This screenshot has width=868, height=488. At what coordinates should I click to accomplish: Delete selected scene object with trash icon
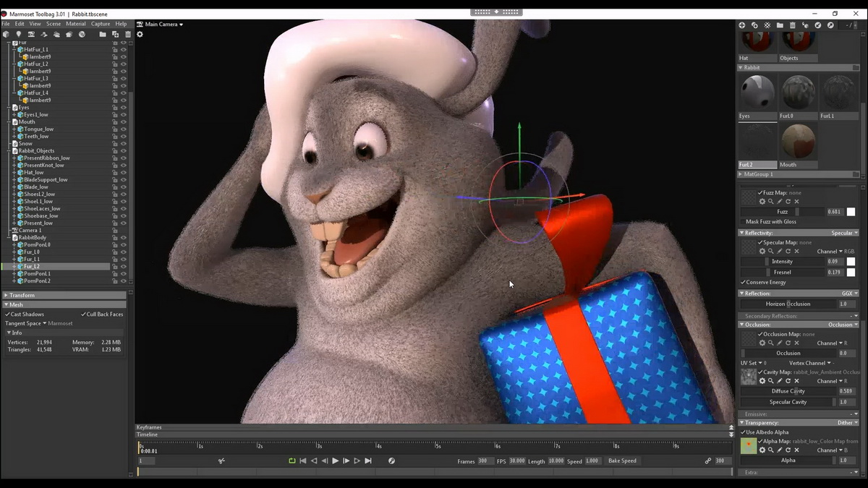(x=128, y=34)
